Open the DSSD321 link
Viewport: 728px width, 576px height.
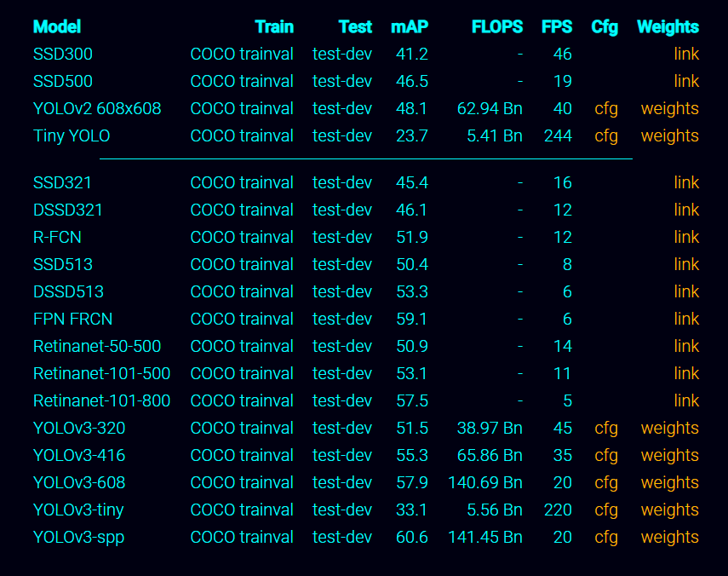point(686,210)
